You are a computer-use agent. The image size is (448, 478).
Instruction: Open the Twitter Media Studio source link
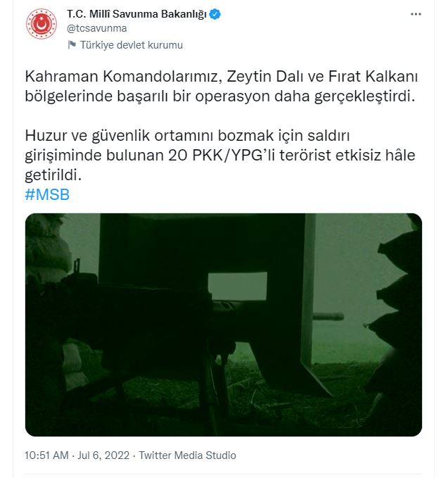[187, 455]
